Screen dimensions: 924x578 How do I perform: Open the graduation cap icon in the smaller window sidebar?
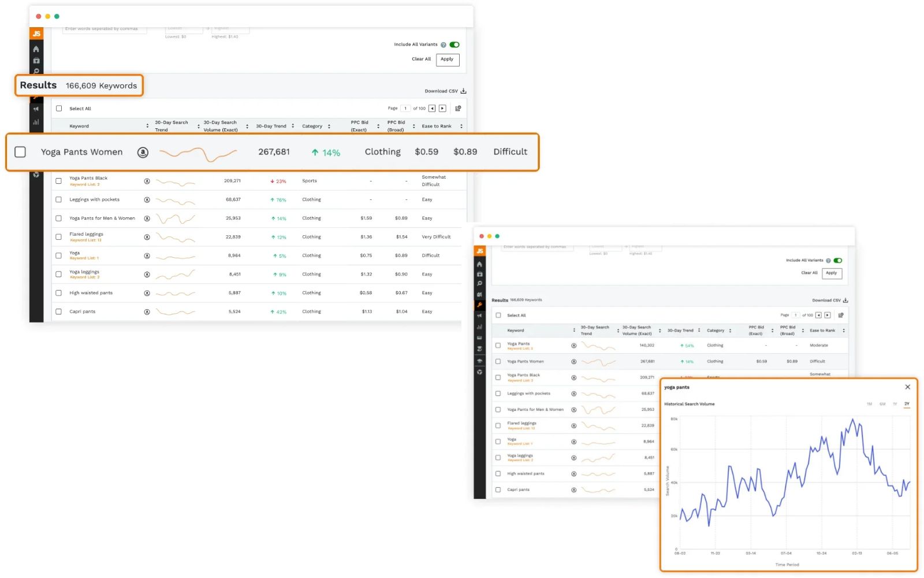click(x=479, y=361)
